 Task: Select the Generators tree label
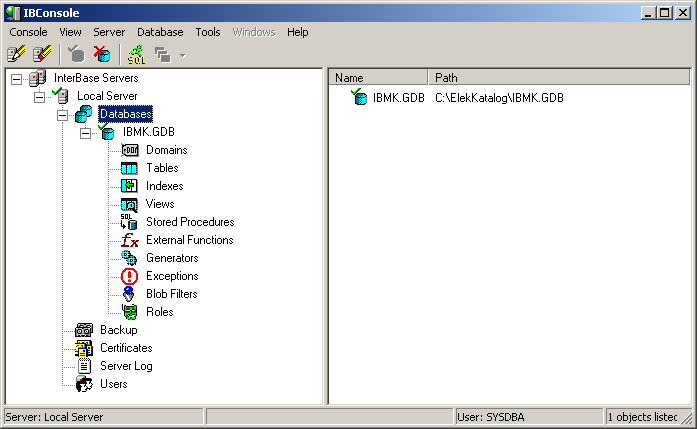pyautogui.click(x=172, y=258)
